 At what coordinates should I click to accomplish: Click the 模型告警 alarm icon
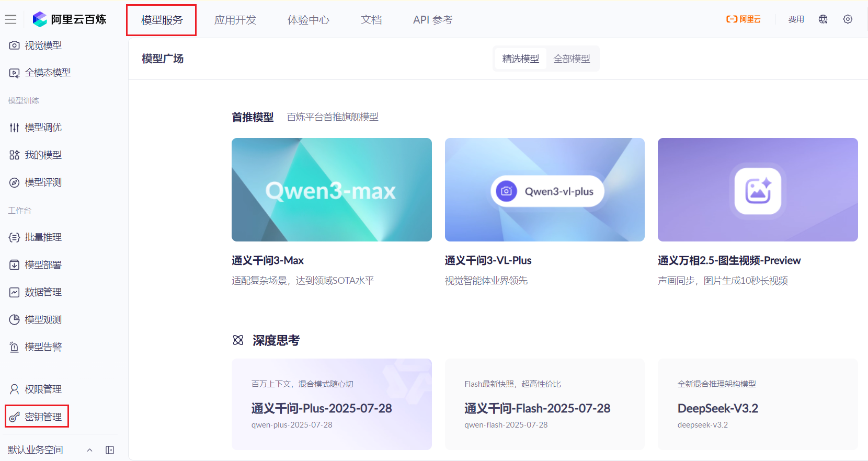[x=15, y=347]
